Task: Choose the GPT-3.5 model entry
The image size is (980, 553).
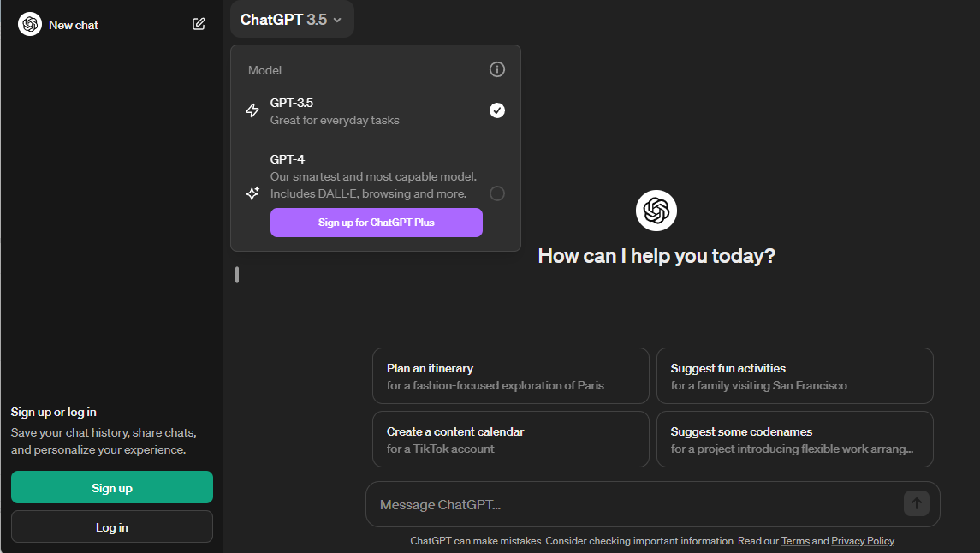Action: (x=376, y=111)
